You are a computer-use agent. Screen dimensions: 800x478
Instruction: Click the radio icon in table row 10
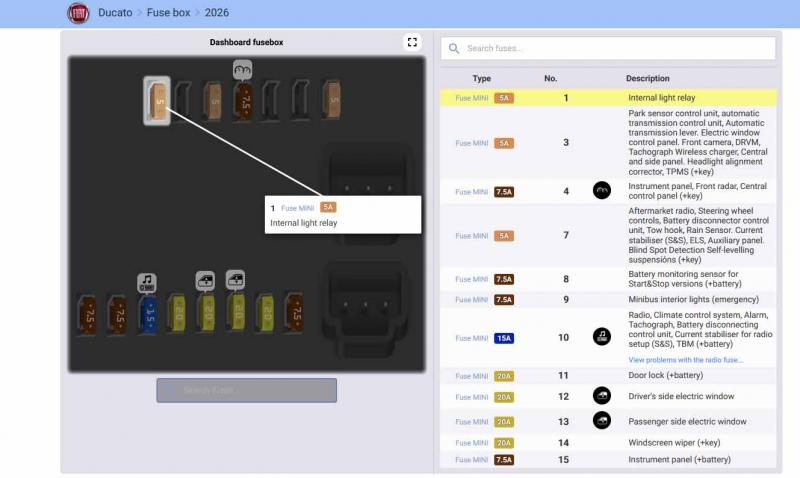(x=602, y=336)
